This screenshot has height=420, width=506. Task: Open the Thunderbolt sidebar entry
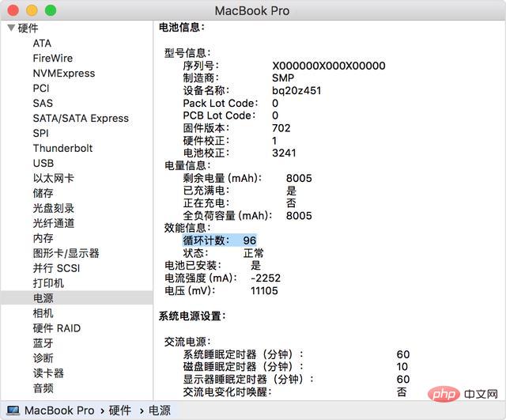(x=62, y=148)
